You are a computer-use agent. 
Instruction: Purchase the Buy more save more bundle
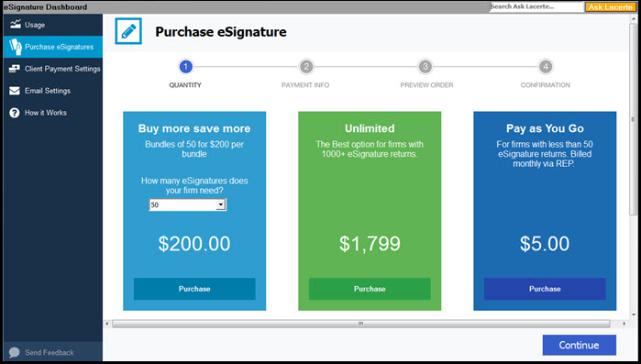click(x=194, y=289)
